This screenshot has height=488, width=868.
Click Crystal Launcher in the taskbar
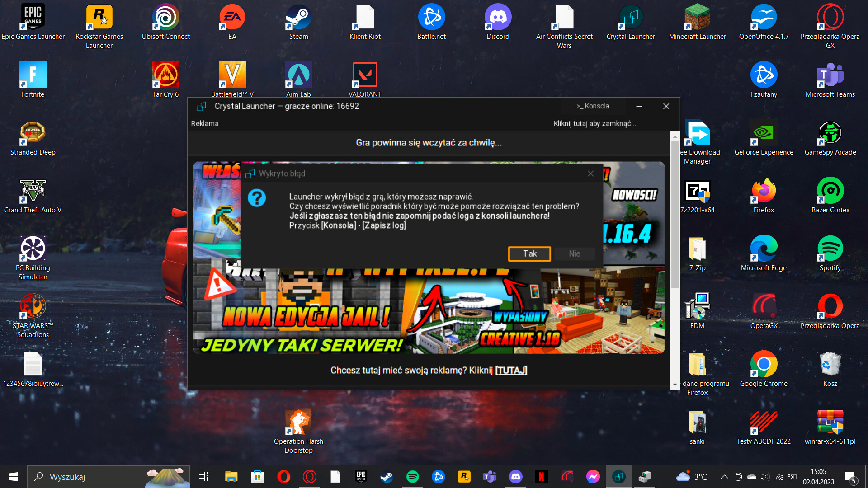pyautogui.click(x=618, y=477)
